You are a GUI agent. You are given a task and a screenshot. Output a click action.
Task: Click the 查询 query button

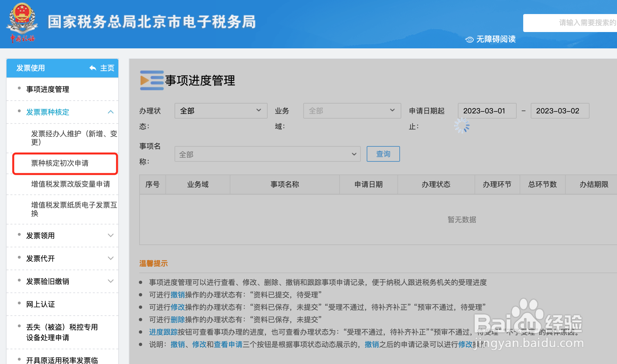pos(383,154)
